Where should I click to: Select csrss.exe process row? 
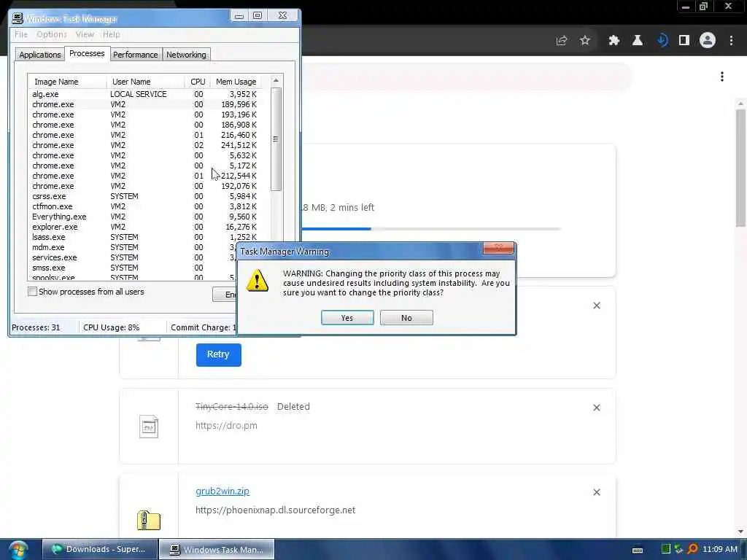144,196
